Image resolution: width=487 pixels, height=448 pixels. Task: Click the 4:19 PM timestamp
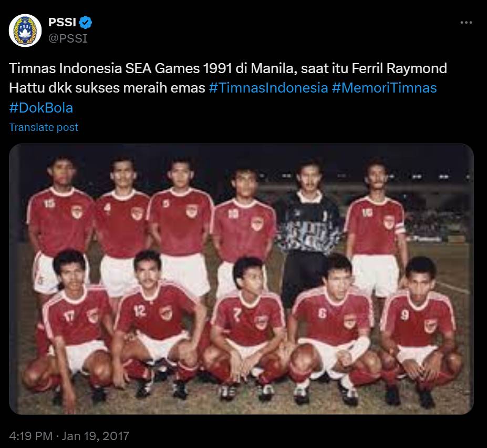point(31,435)
